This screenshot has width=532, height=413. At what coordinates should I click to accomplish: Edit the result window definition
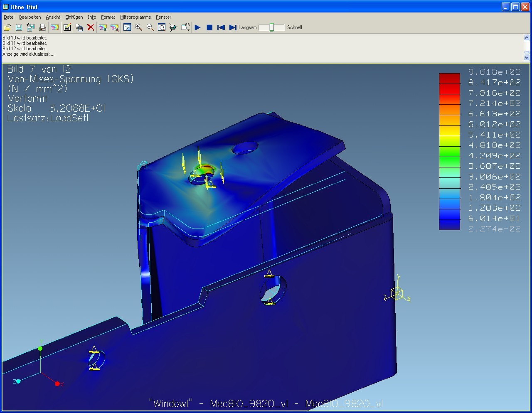[67, 27]
